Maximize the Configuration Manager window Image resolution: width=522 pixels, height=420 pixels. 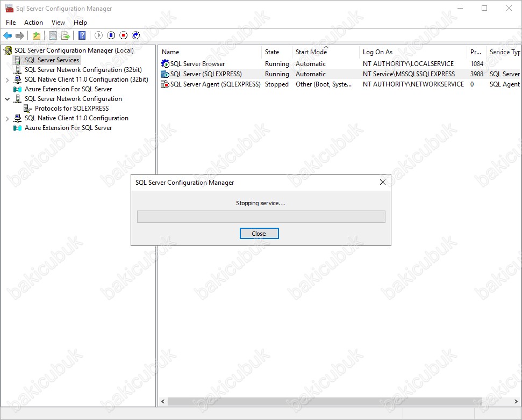484,8
